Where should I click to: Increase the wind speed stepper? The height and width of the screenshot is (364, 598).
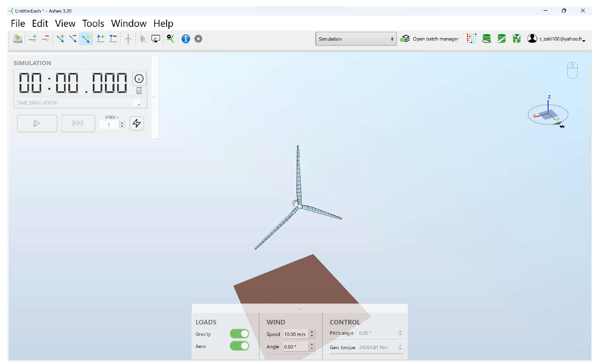[x=312, y=332]
